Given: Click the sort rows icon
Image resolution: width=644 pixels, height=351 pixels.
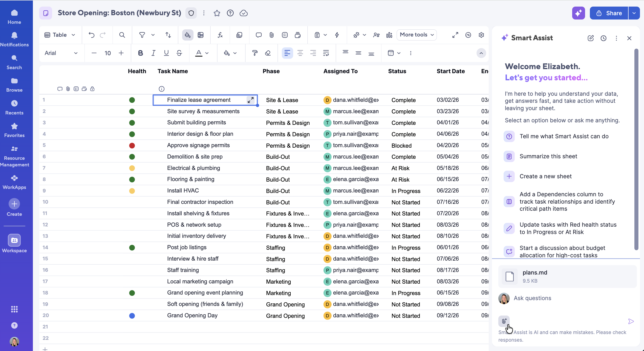Looking at the screenshot, I should tap(168, 35).
